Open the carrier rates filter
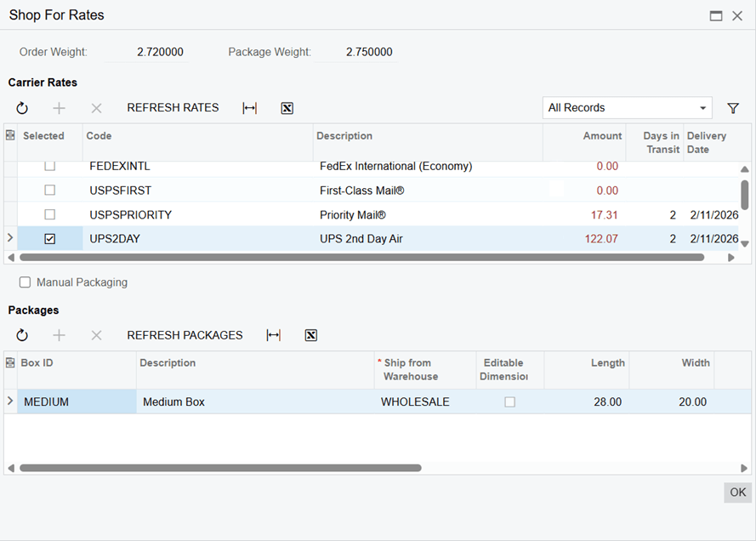The image size is (756, 541). pos(732,108)
